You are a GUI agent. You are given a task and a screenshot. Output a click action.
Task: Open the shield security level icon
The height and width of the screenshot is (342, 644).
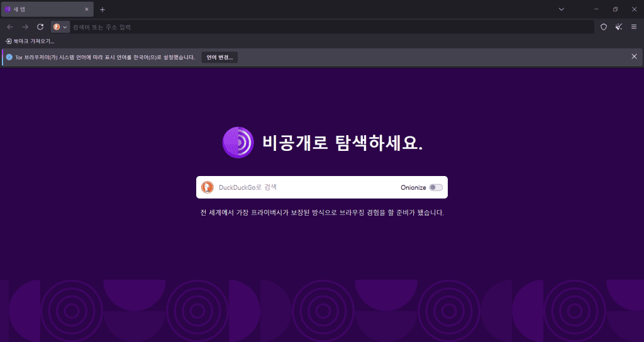603,27
